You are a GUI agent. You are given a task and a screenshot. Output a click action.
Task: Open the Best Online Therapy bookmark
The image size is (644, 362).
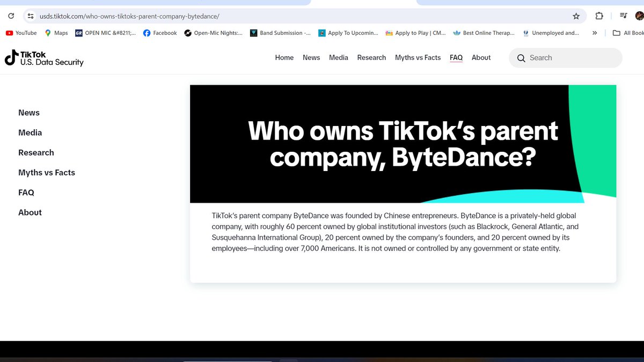[x=484, y=33]
